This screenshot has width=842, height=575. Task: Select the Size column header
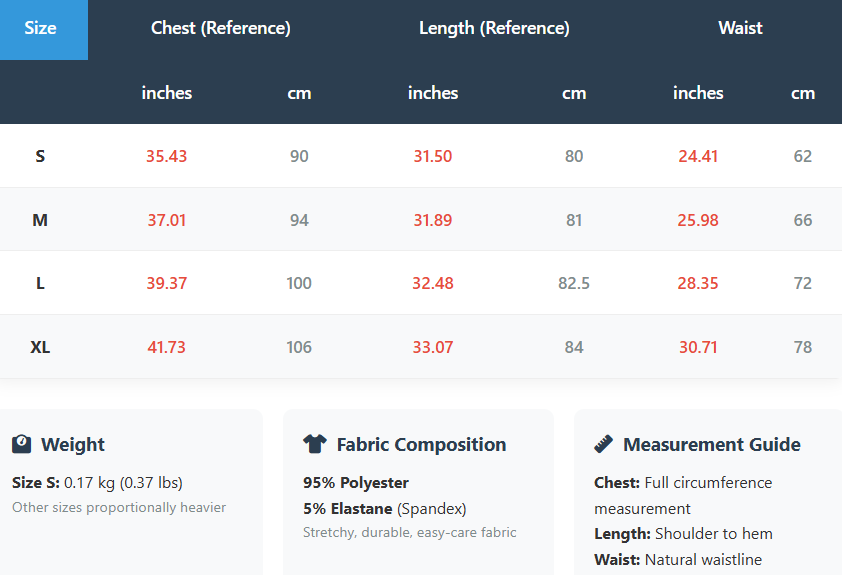40,28
